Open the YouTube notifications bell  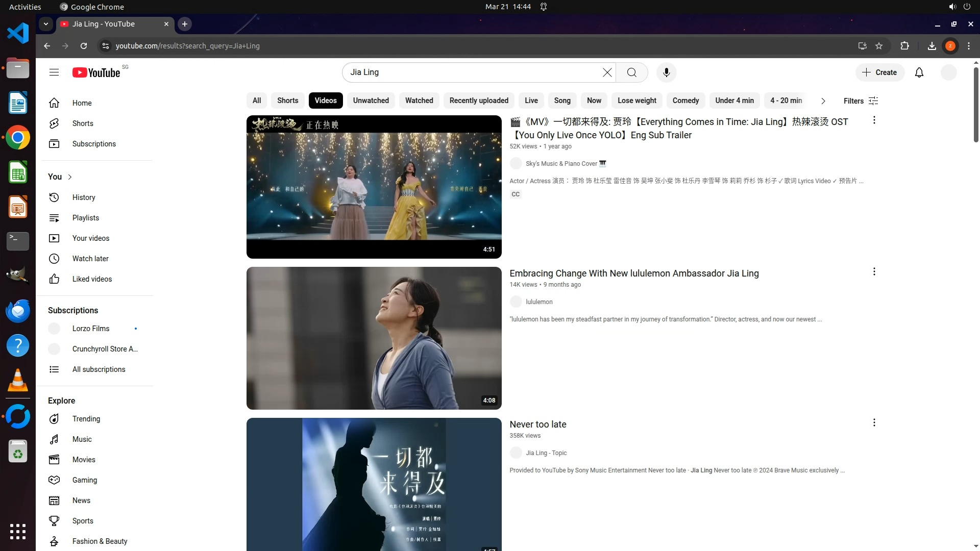click(919, 72)
